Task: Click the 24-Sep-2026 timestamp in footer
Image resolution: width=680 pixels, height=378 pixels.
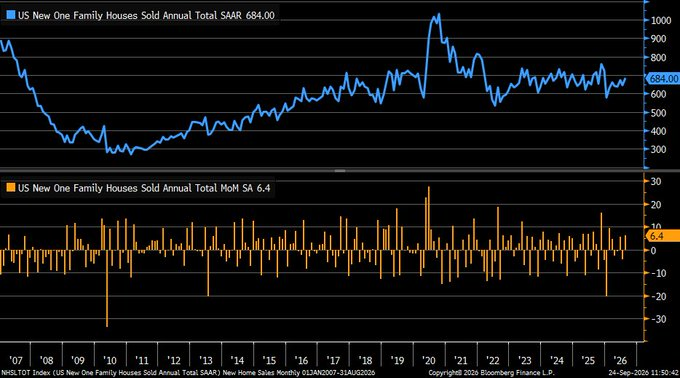Action: [x=644, y=373]
